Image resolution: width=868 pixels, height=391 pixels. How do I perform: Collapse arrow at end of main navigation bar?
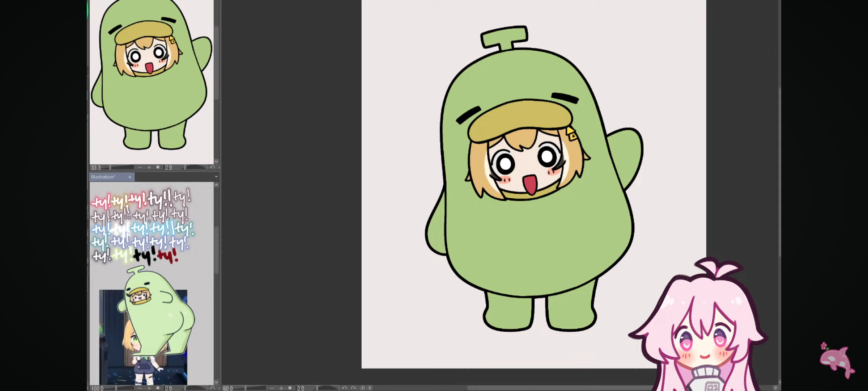(x=370, y=388)
